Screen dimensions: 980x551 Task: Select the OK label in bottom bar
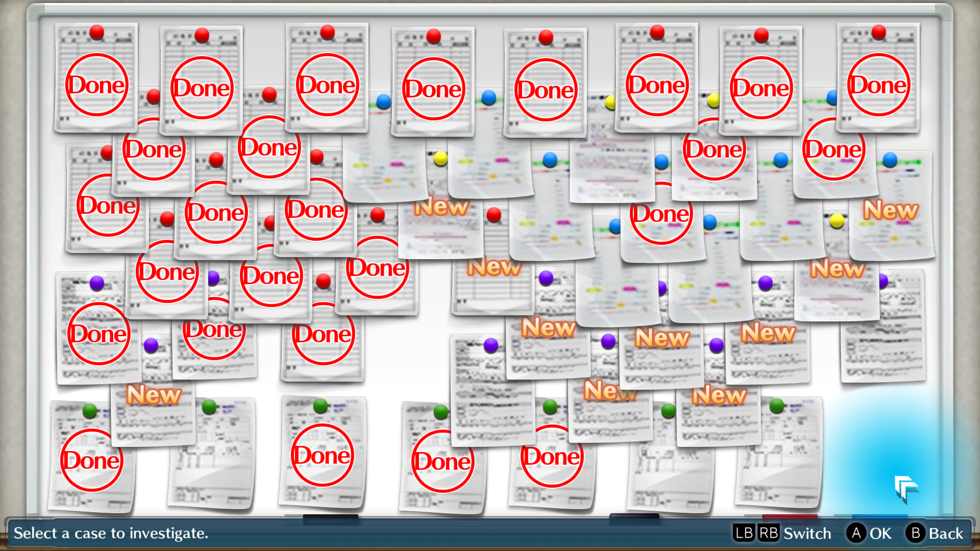tap(880, 534)
